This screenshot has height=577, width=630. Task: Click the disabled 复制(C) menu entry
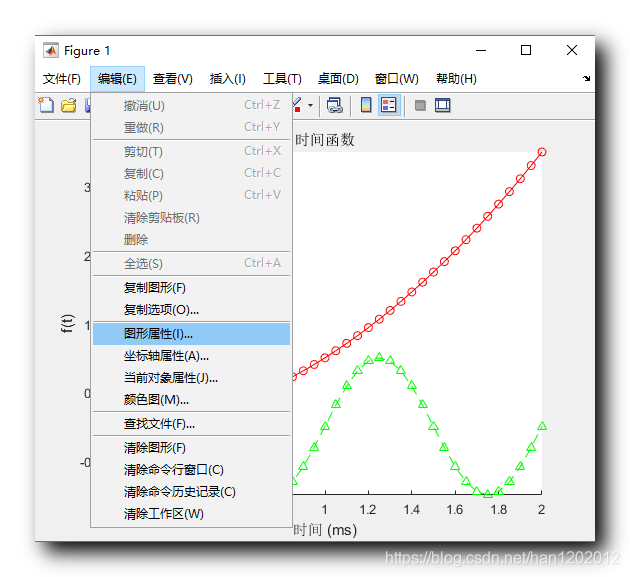(191, 174)
